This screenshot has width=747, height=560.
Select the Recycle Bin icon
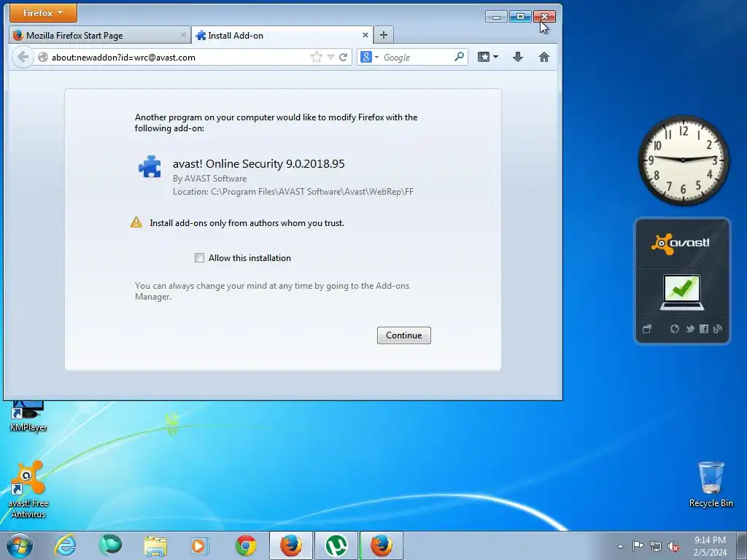click(711, 485)
